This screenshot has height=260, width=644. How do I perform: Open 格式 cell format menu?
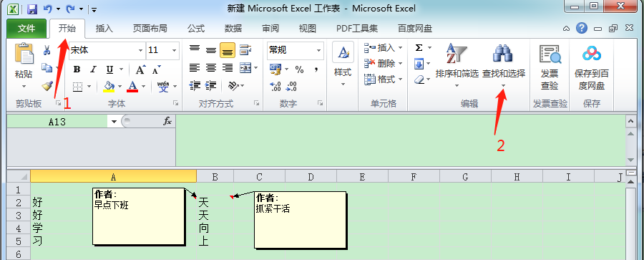(x=384, y=79)
